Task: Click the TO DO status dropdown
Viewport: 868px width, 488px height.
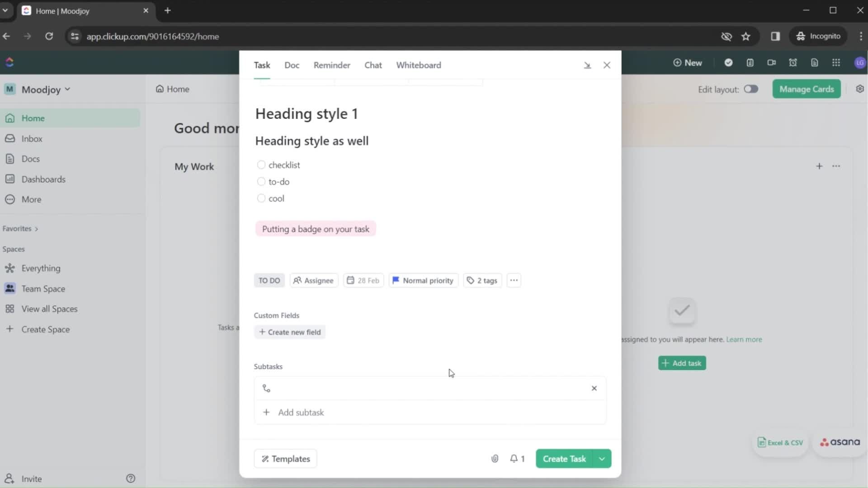Action: [270, 280]
